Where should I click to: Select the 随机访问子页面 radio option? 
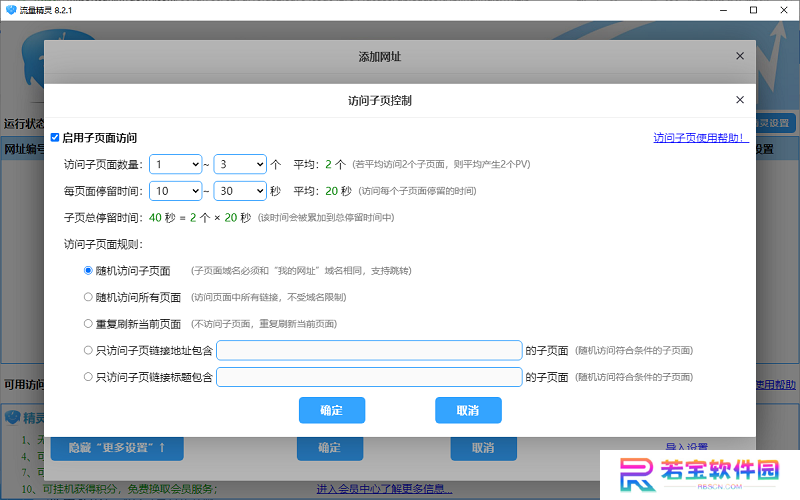pyautogui.click(x=88, y=270)
